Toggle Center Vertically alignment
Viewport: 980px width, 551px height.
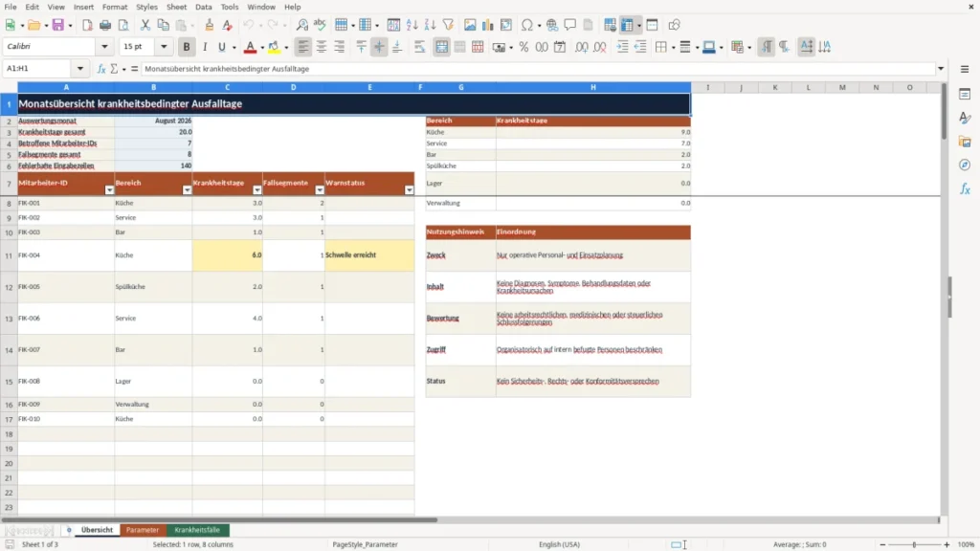click(x=379, y=47)
